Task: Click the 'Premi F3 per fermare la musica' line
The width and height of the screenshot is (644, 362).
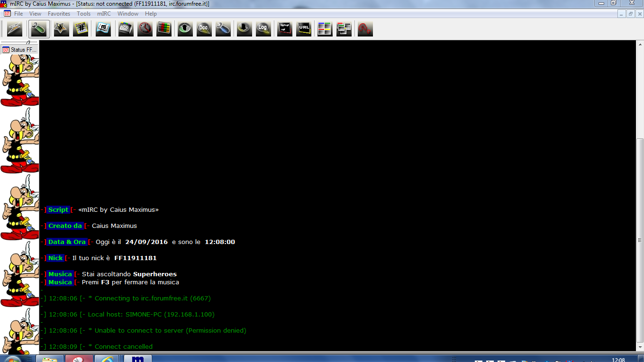Action: (x=130, y=282)
